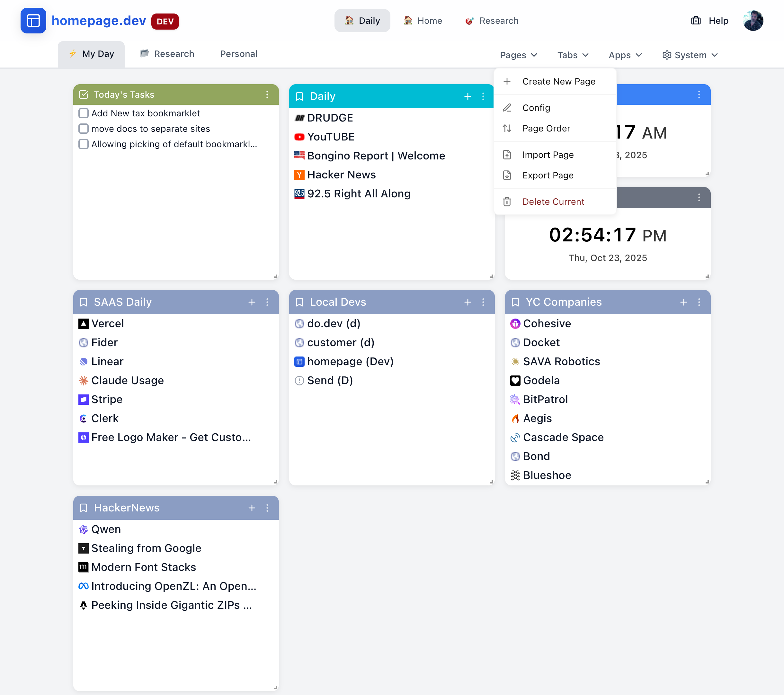Open the Claude Usage bookmark
784x695 pixels.
[x=127, y=380]
